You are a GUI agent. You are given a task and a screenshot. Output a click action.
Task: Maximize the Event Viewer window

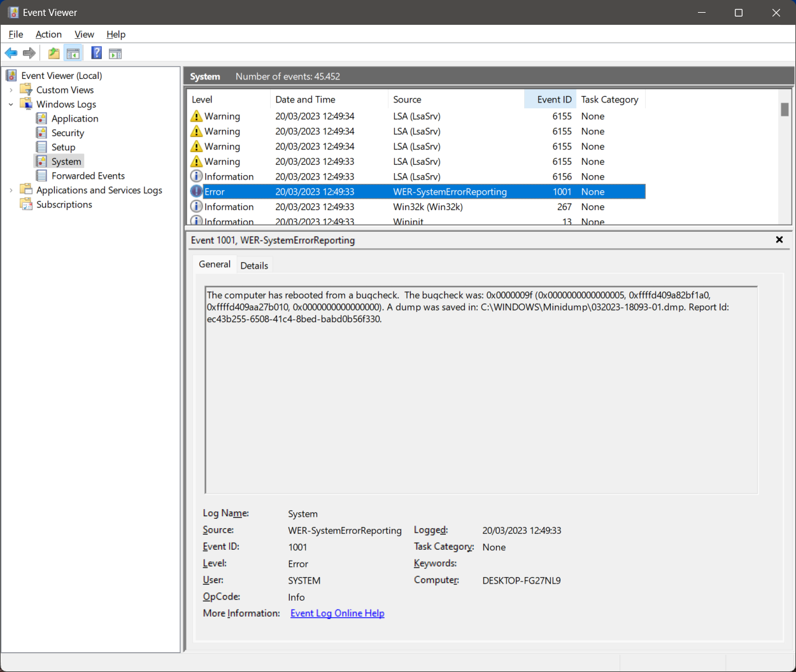click(739, 13)
